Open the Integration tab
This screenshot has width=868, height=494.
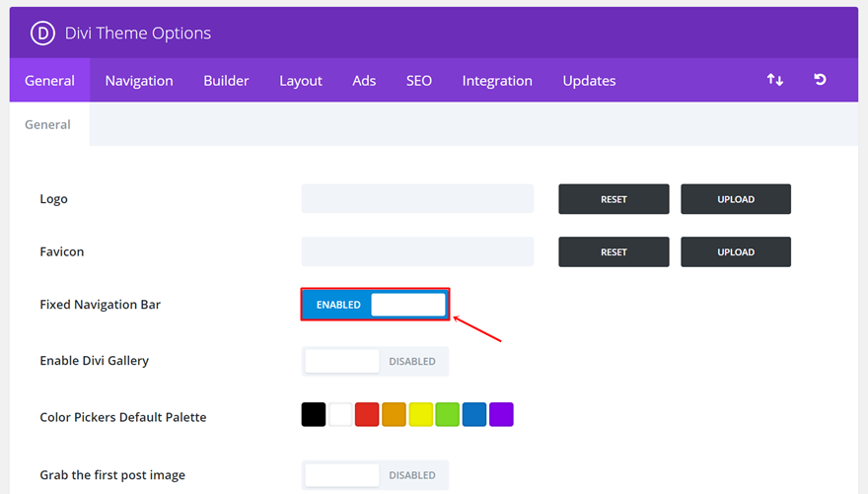tap(497, 81)
